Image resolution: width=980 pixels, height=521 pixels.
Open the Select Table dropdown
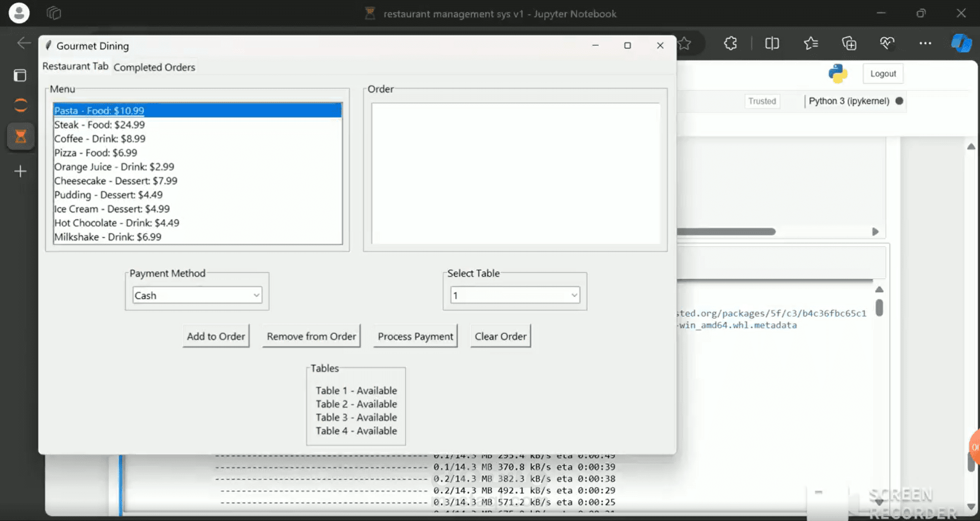click(515, 295)
